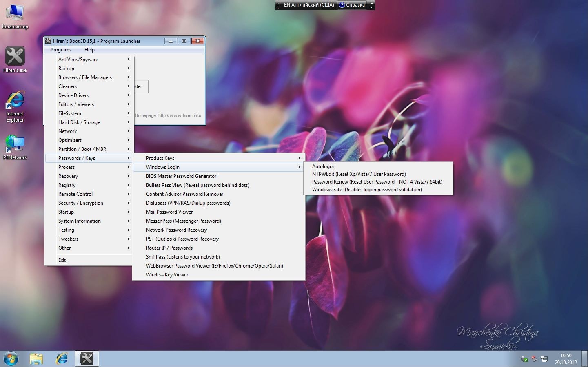588x367 pixels.
Task: Launch Password Renew tool
Action: pos(378,182)
